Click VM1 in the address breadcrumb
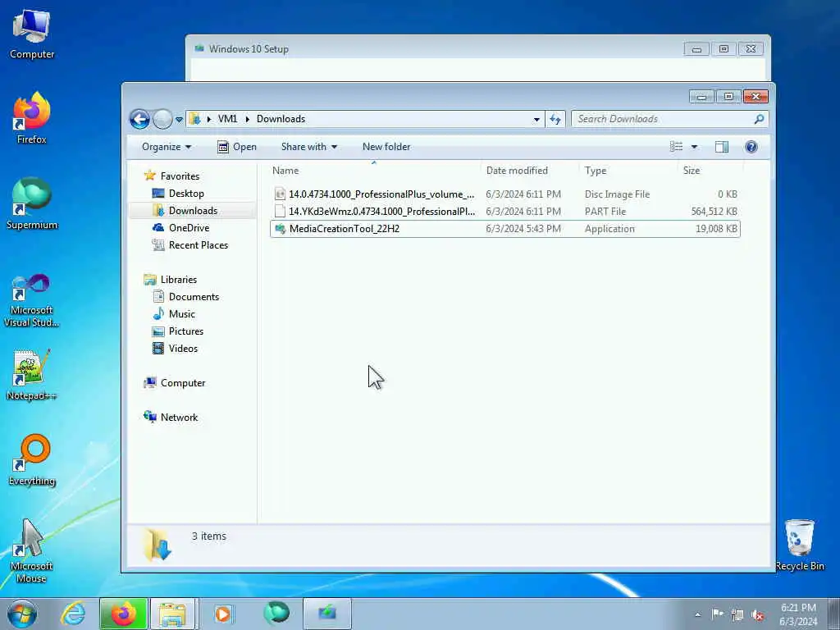The height and width of the screenshot is (630, 840). coord(228,119)
